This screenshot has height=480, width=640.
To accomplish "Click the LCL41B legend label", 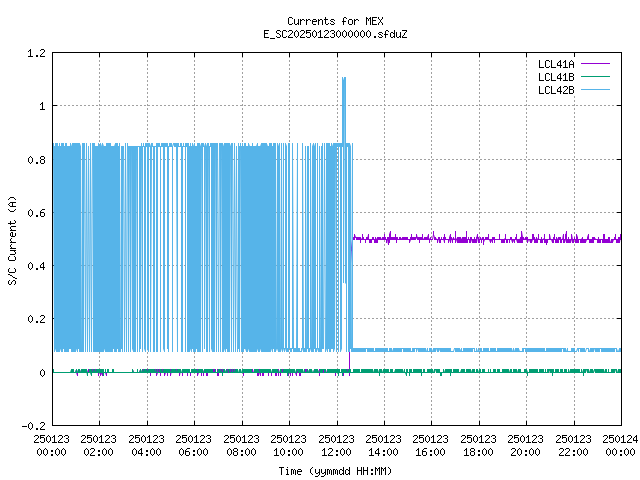I will [x=556, y=77].
